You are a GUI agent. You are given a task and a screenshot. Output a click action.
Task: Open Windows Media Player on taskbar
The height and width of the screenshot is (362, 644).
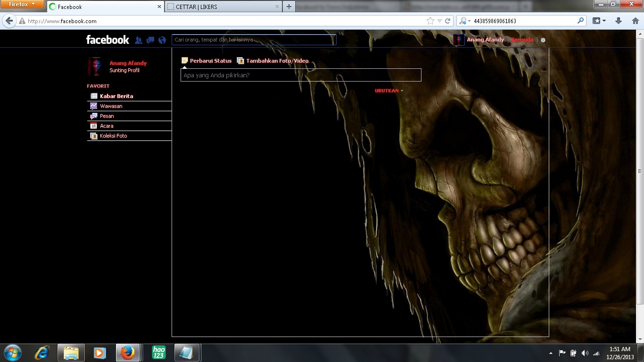click(x=99, y=353)
